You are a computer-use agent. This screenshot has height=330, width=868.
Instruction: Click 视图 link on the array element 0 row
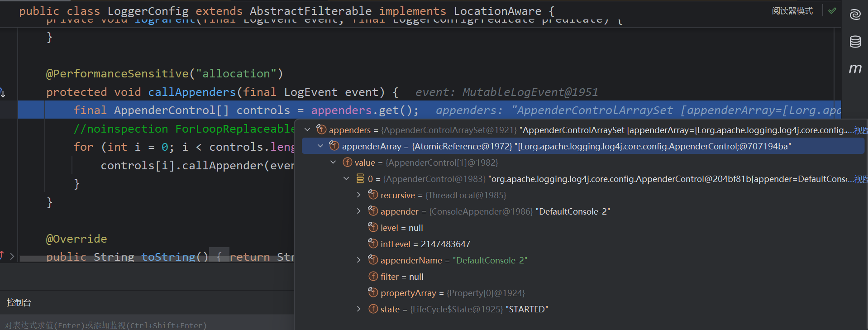pyautogui.click(x=861, y=179)
